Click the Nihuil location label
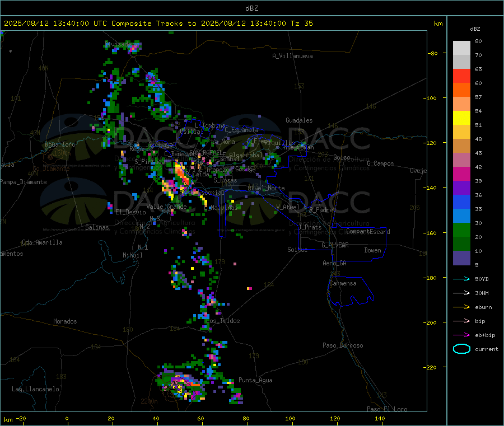Screen dimensions: 504x426 coord(132,255)
